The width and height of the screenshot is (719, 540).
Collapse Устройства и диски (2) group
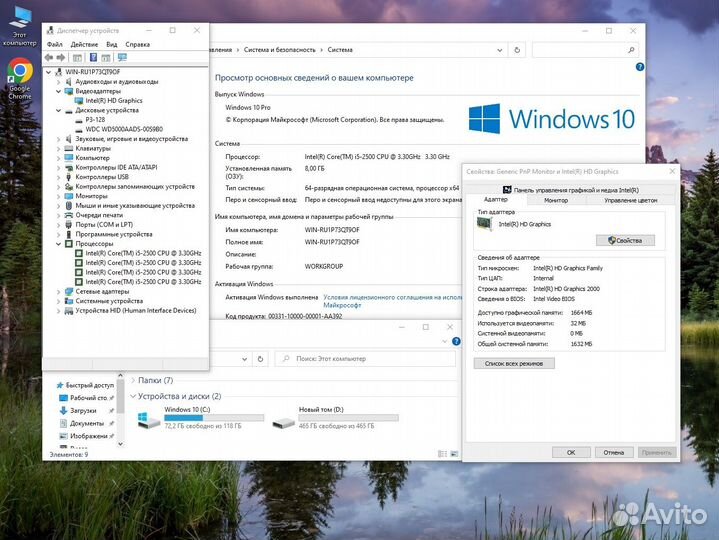133,396
